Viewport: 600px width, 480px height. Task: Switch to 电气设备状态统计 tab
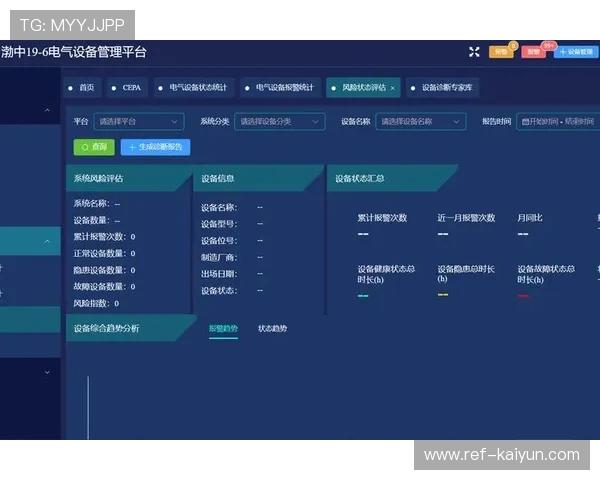197,88
